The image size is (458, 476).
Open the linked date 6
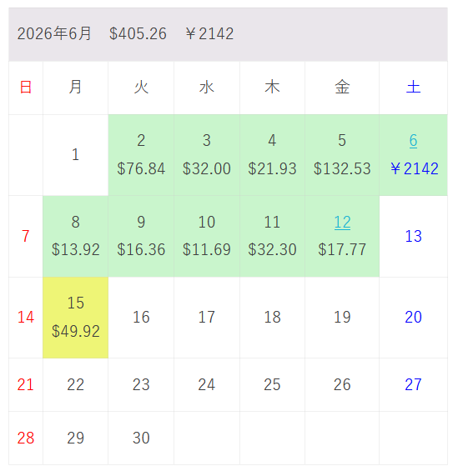413,141
